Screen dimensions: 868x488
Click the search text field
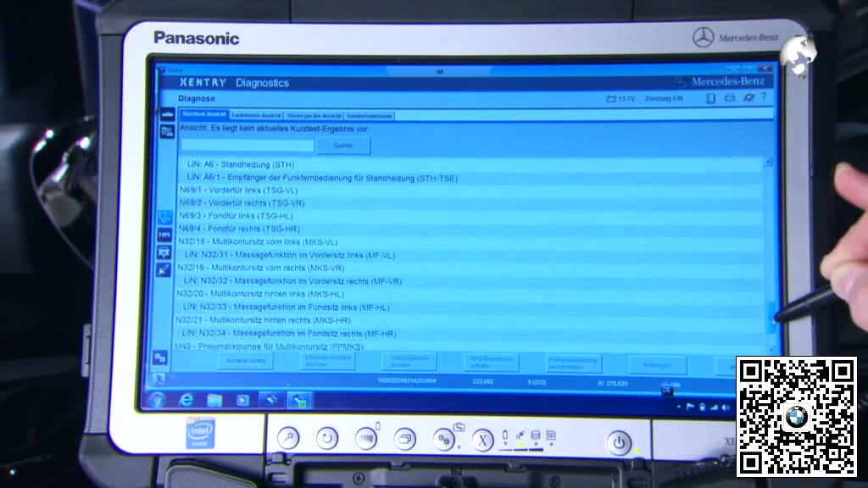click(x=248, y=145)
